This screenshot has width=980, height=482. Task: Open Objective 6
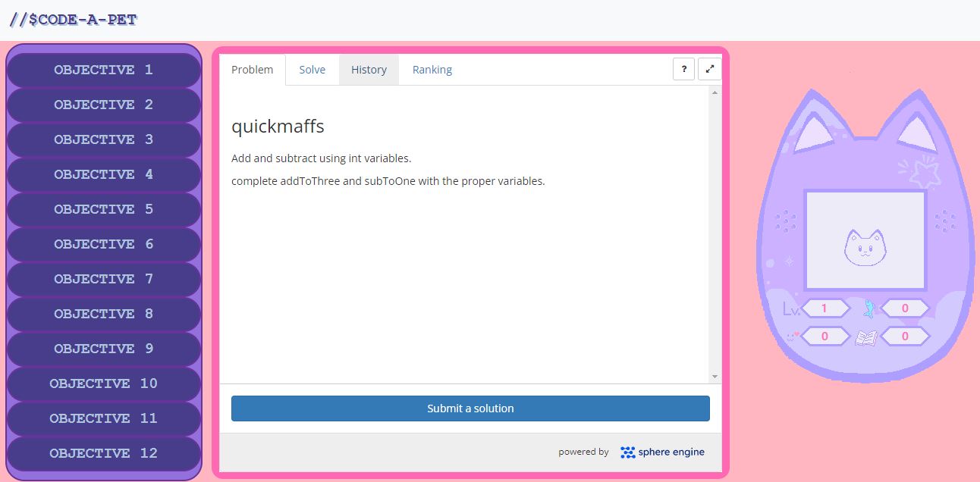pyautogui.click(x=104, y=244)
